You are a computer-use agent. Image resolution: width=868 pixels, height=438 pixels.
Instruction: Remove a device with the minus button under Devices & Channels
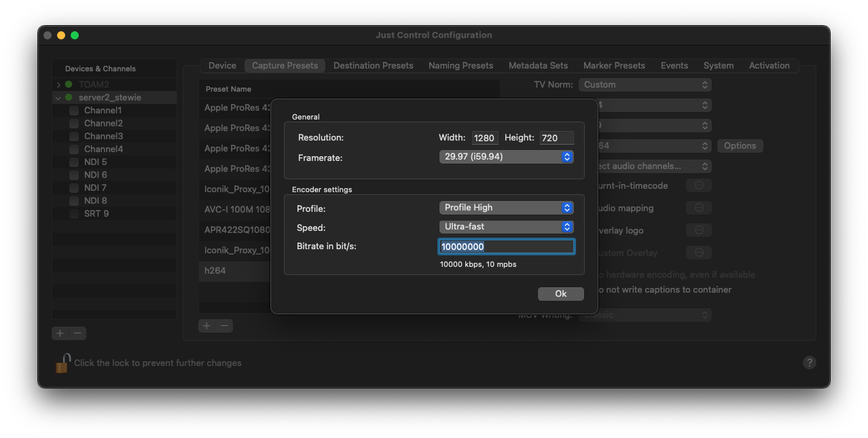coord(78,333)
